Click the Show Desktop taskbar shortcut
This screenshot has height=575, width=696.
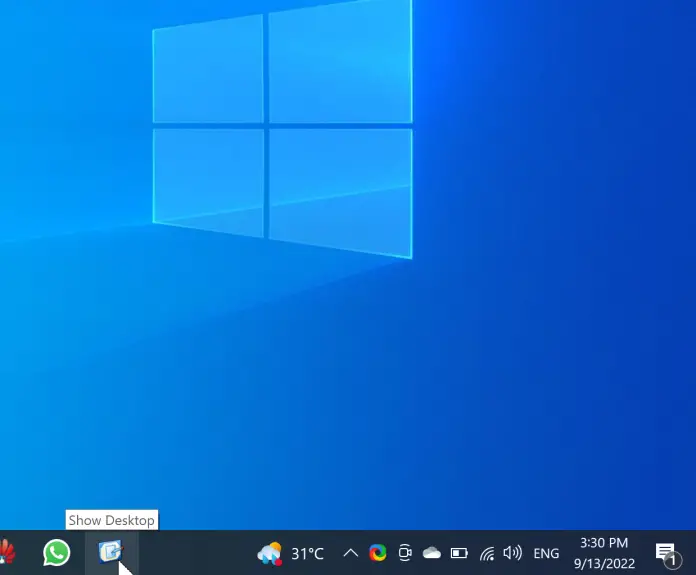pos(111,552)
